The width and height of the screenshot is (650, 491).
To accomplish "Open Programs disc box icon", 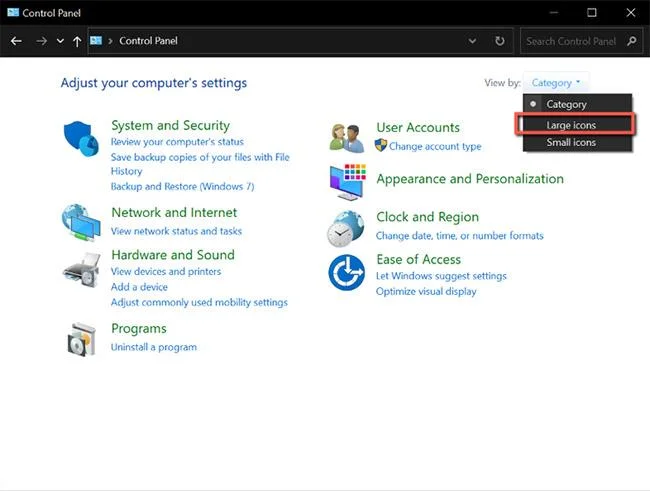I will [82, 340].
